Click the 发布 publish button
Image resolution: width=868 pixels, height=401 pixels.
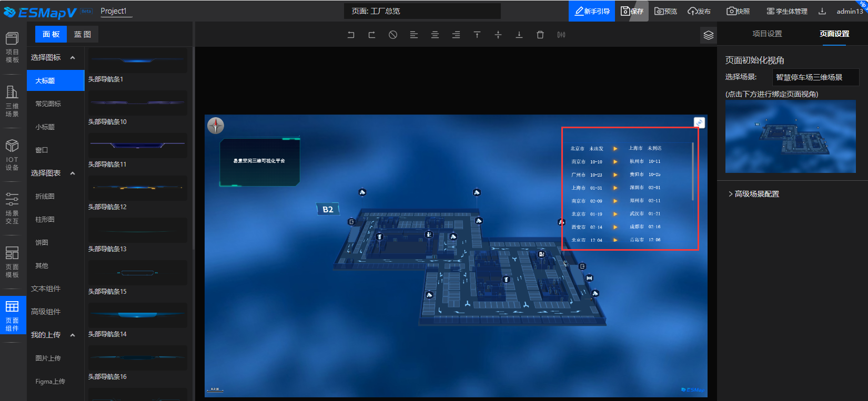(699, 11)
